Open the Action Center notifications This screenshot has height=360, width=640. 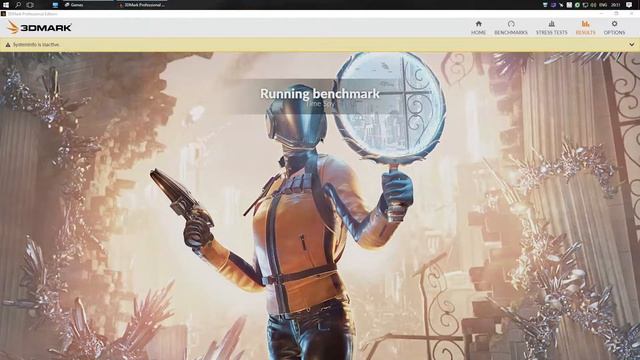pos(629,5)
